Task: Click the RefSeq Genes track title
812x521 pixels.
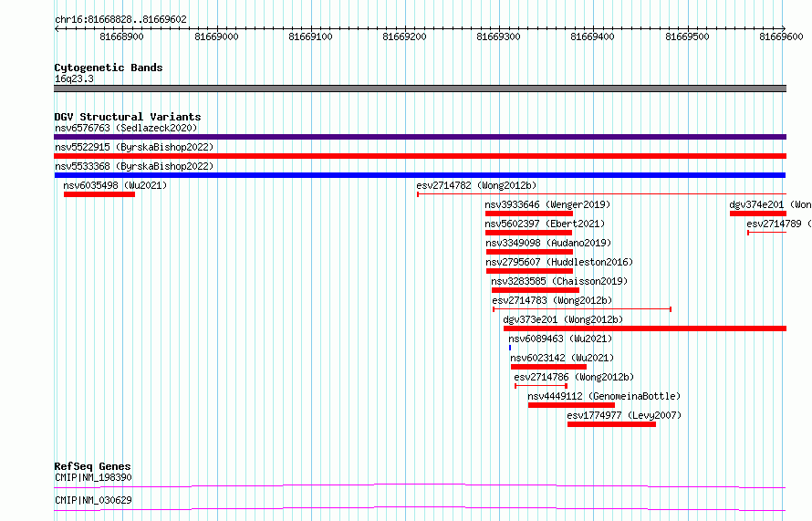Action: (x=92, y=466)
